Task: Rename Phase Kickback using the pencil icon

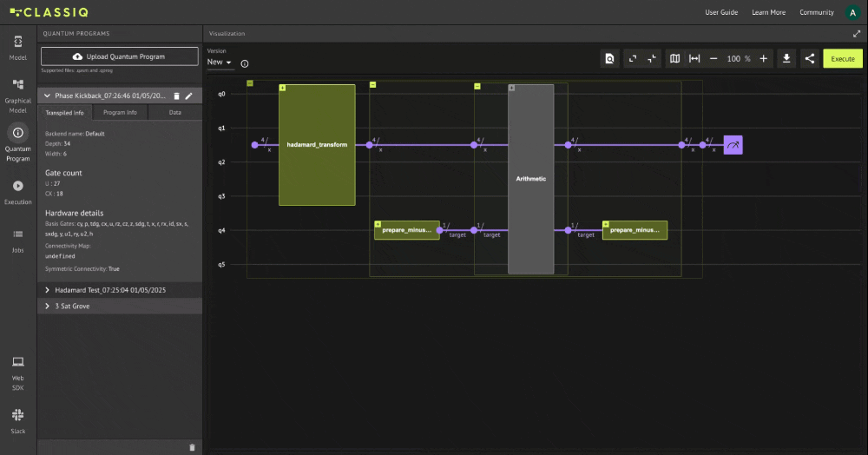Action: click(189, 96)
